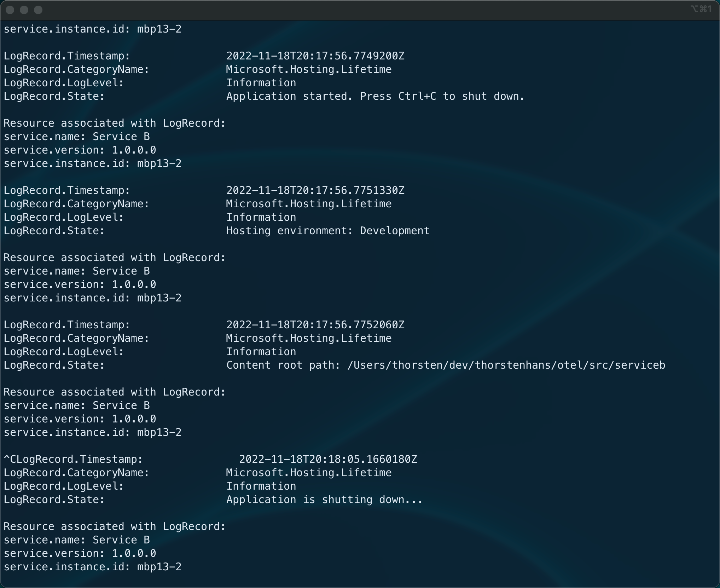Click 'Information' log level below shutting down timestamp
The image size is (720, 588).
pyautogui.click(x=261, y=486)
